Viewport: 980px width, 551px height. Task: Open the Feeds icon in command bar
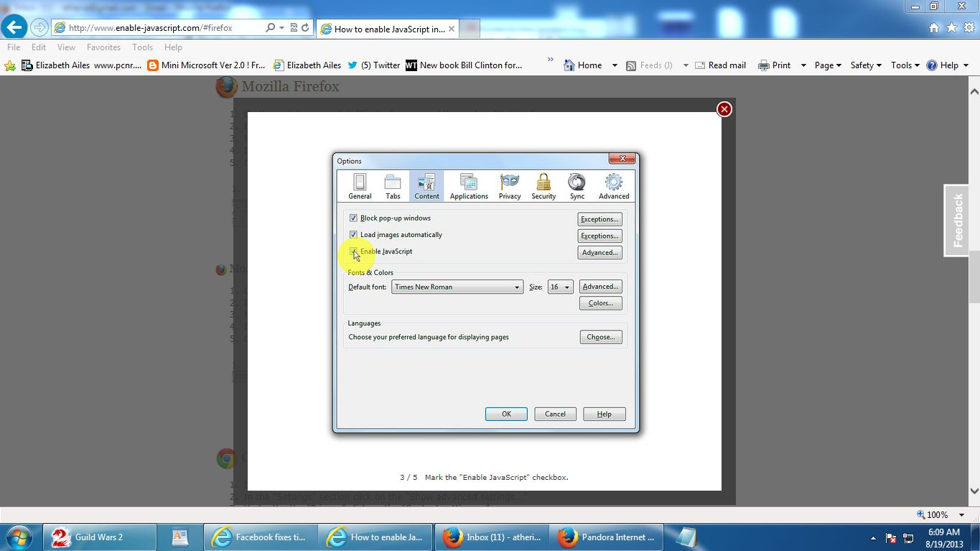(631, 65)
